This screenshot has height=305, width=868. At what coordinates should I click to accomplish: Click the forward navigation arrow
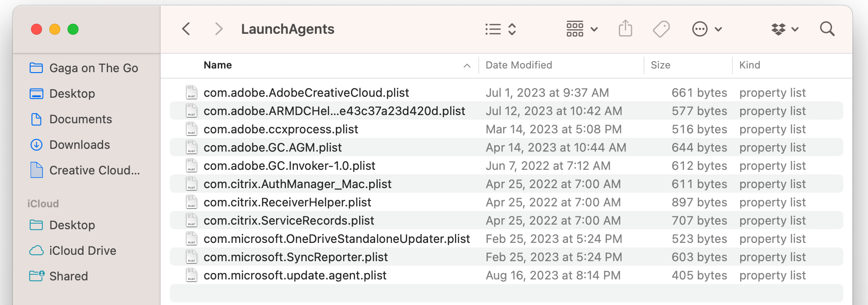coord(219,29)
